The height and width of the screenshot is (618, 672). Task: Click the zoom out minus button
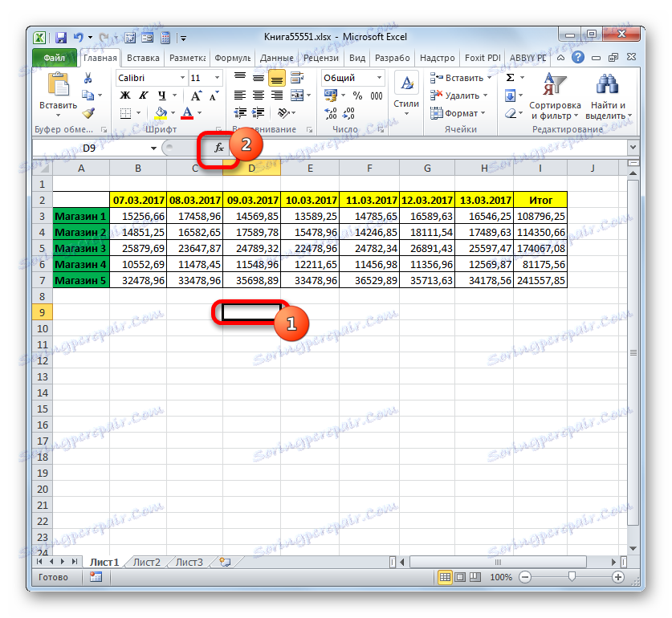point(524,577)
